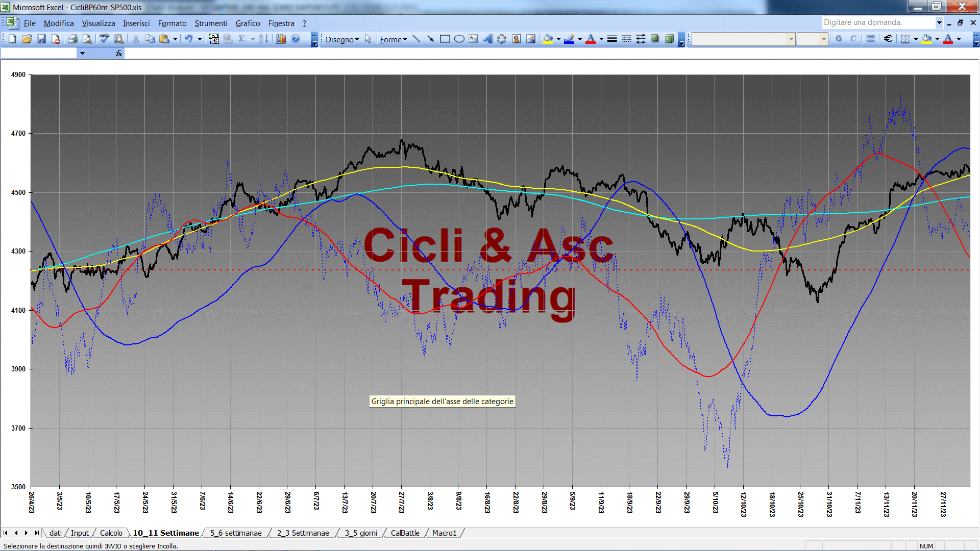Apply the Euro currency style
The height and width of the screenshot is (551, 980).
(888, 39)
